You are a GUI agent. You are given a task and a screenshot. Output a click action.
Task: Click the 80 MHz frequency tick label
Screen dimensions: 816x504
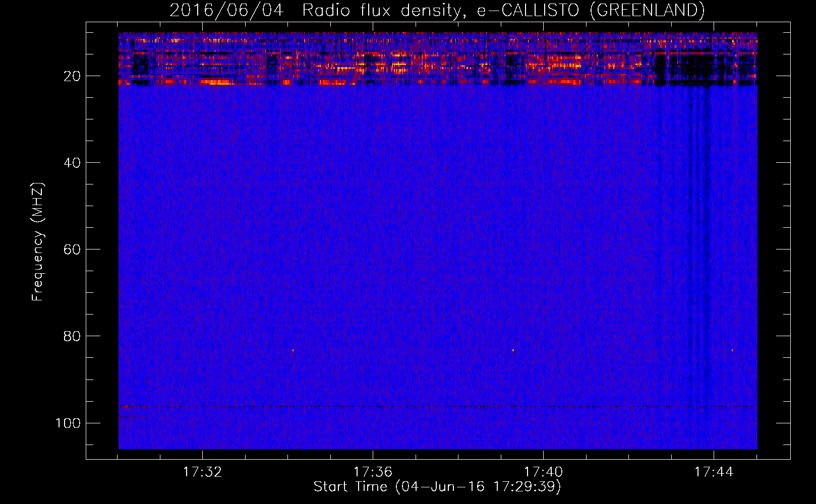tap(72, 336)
